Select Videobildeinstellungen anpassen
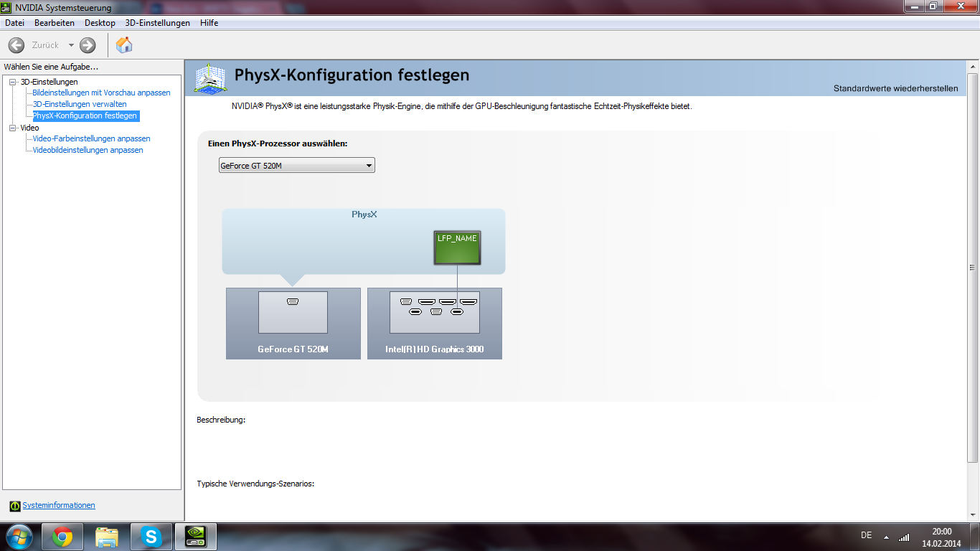Viewport: 980px width, 551px height. tap(88, 150)
